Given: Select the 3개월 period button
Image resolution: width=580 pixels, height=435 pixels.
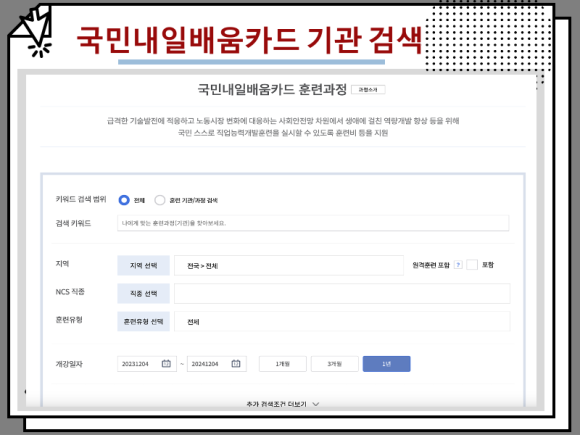Looking at the screenshot, I should coord(335,364).
